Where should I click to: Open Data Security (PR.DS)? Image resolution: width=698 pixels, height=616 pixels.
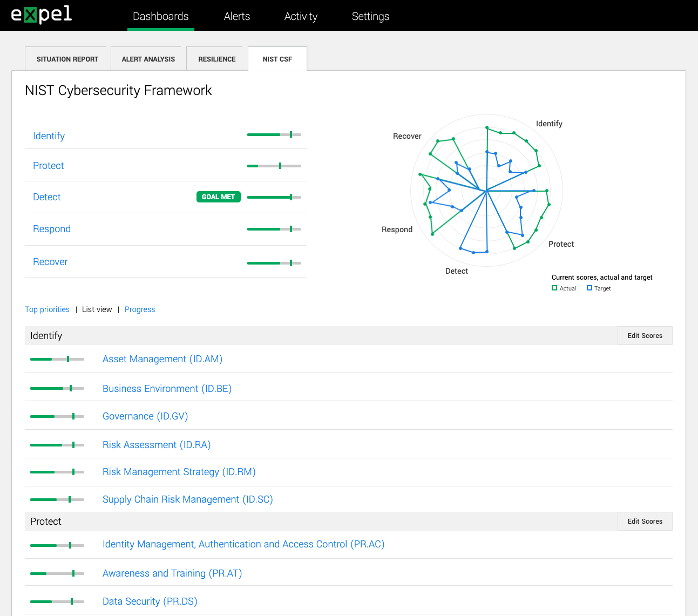coord(150,601)
